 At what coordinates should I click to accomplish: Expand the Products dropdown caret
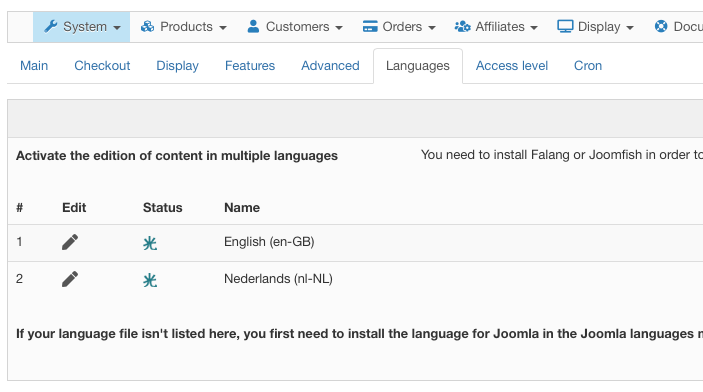[223, 28]
